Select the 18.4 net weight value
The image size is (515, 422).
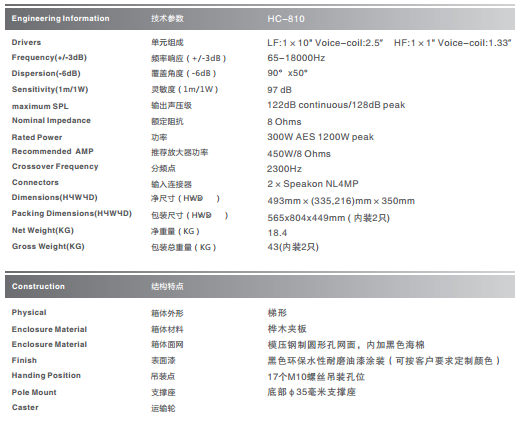click(277, 233)
